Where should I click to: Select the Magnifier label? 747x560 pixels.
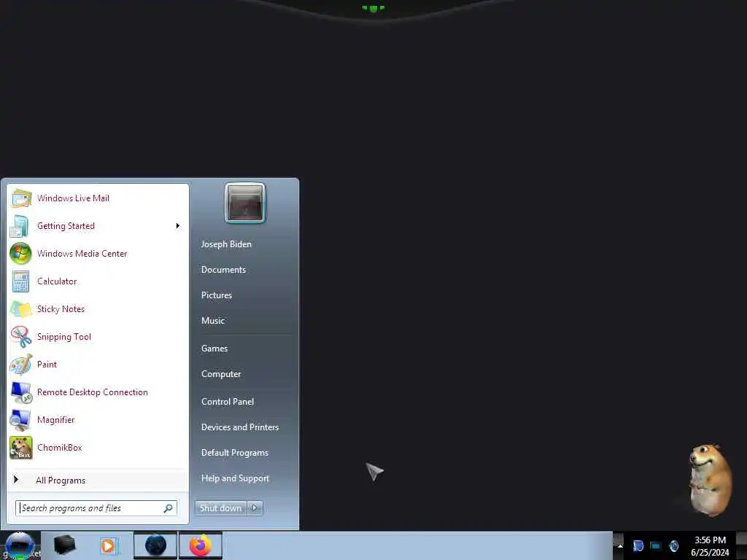point(55,420)
